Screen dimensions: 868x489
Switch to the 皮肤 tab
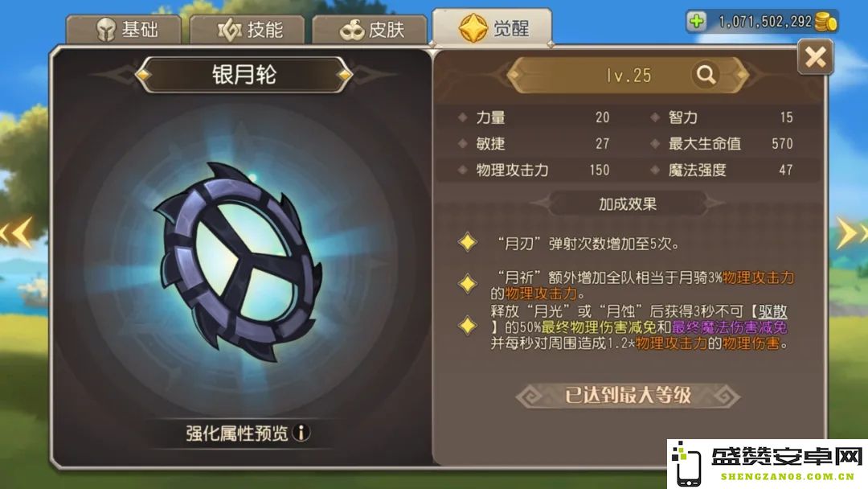coord(370,29)
